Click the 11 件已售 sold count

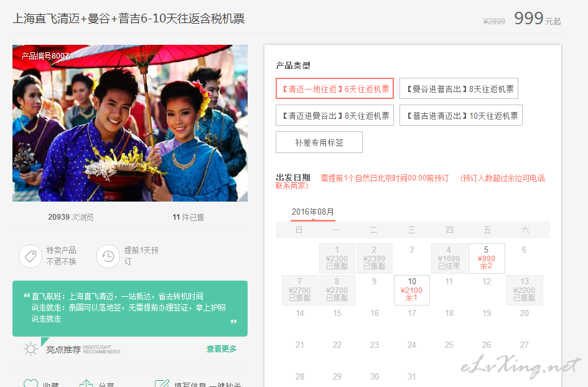point(189,217)
